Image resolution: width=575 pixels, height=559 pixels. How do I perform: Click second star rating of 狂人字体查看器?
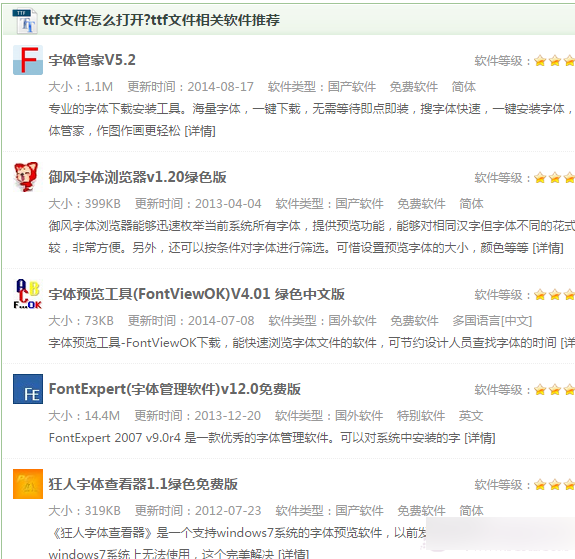coord(555,485)
